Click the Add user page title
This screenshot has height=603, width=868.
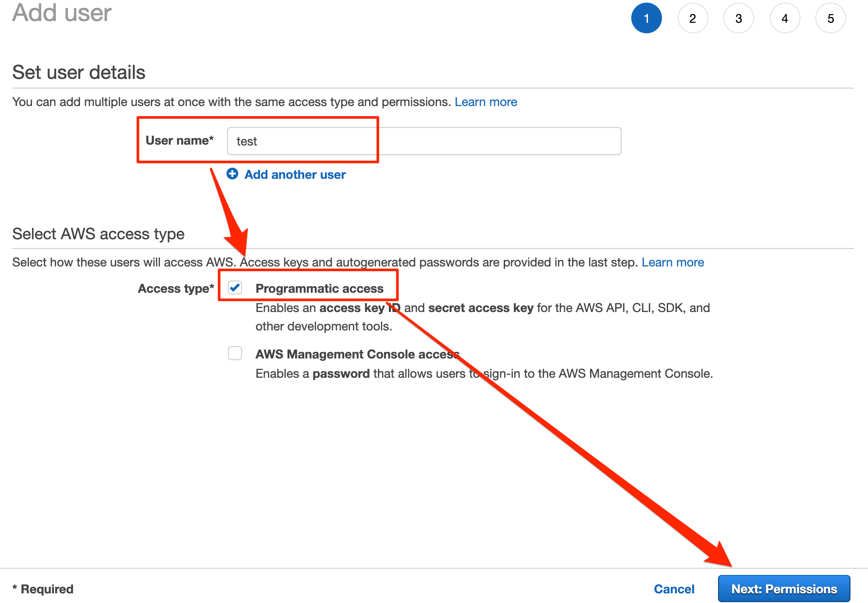[62, 12]
